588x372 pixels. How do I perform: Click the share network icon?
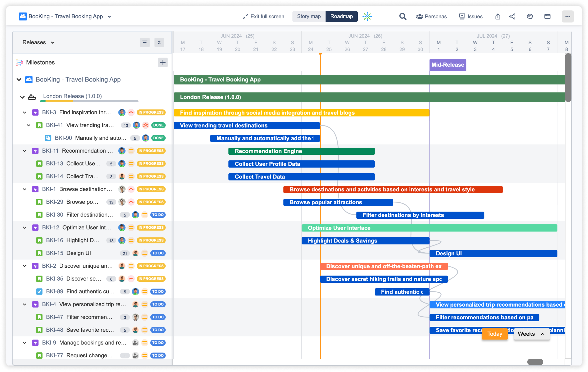[512, 16]
